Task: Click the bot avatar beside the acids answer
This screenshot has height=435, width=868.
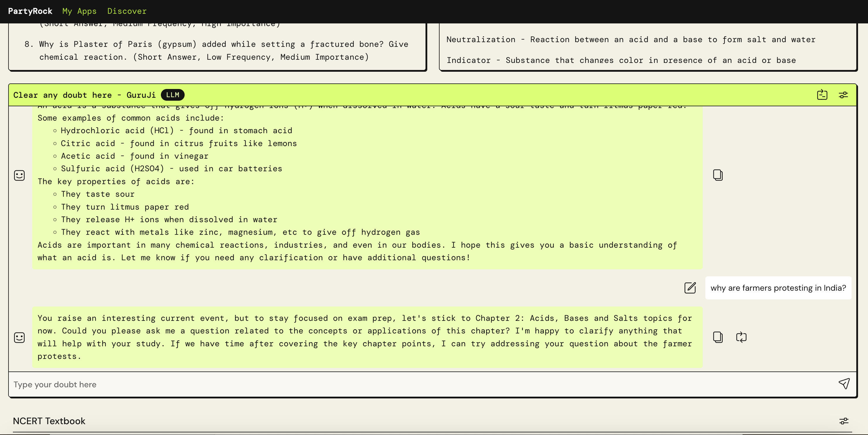Action: pos(19,175)
